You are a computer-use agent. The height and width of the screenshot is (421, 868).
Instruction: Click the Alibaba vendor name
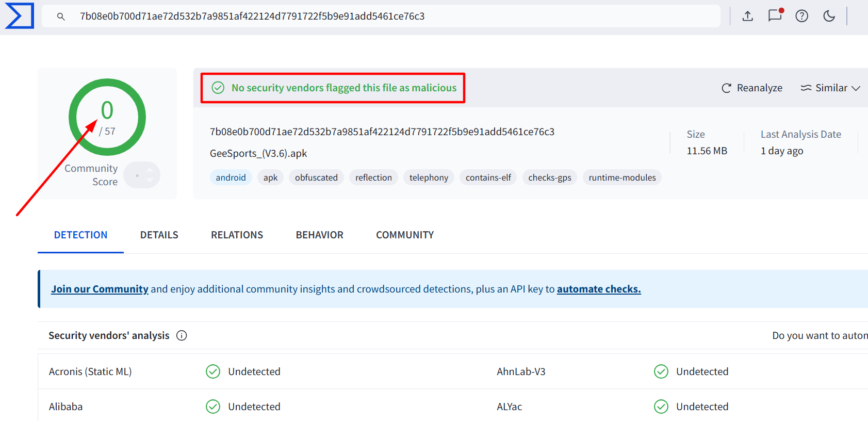65,407
